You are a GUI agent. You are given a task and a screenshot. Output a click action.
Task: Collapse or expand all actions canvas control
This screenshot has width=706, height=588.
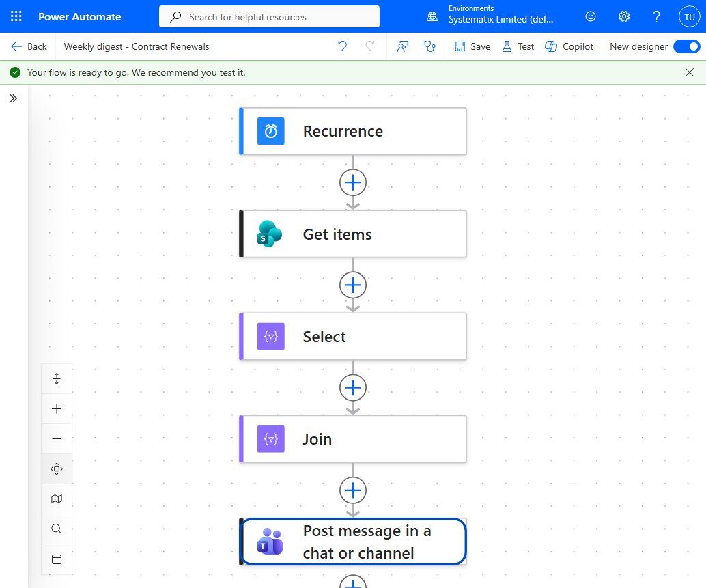click(x=56, y=378)
